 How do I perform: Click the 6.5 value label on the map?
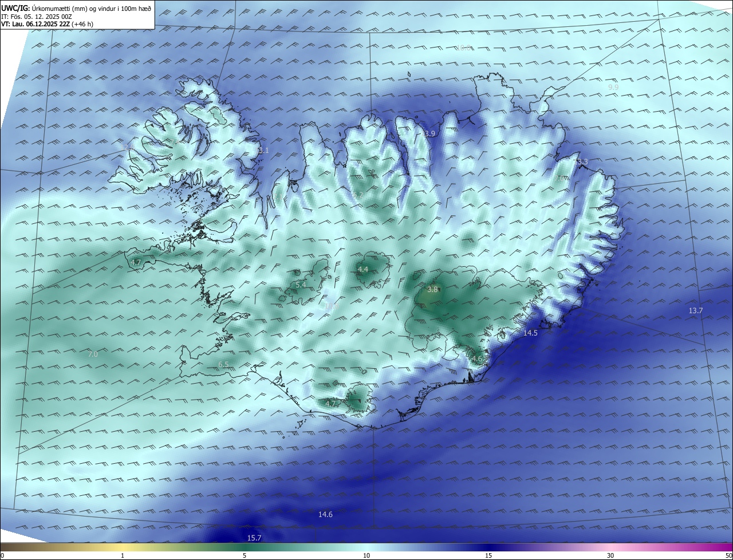(223, 364)
